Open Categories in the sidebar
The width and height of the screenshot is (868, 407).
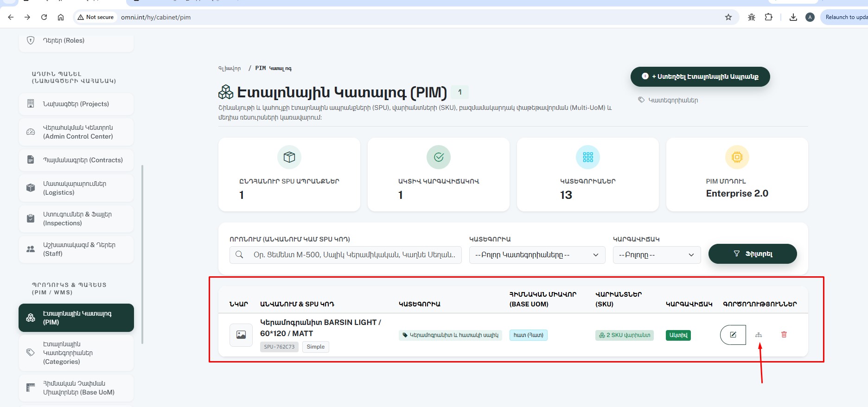pos(77,353)
